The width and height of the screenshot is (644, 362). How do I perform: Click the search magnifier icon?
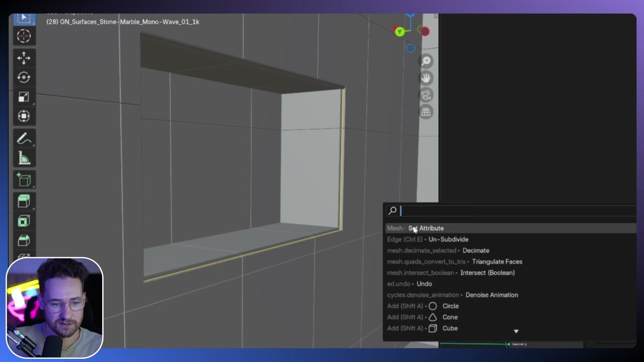(x=392, y=210)
